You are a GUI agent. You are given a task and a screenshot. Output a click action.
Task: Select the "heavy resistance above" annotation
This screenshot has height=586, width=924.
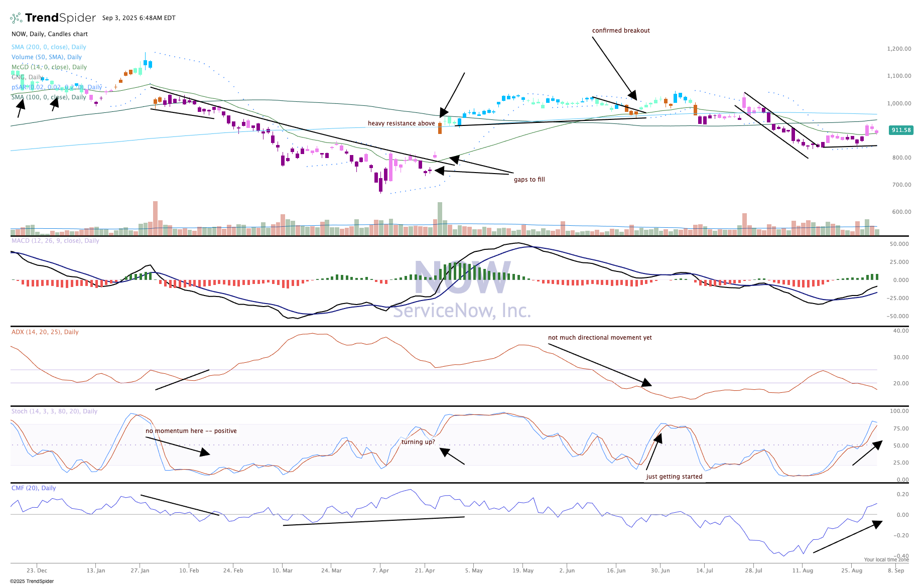[401, 123]
